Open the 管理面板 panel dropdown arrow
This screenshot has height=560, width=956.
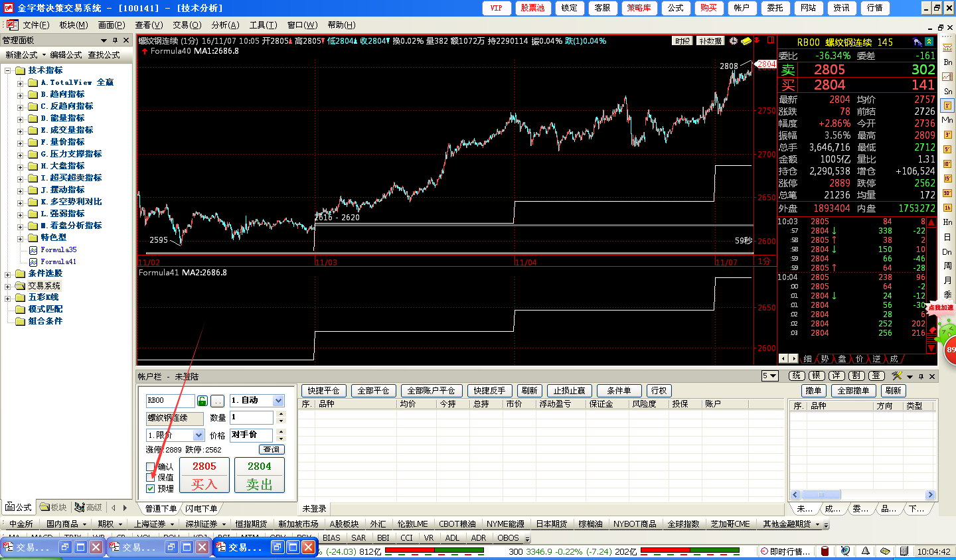pyautogui.click(x=104, y=40)
